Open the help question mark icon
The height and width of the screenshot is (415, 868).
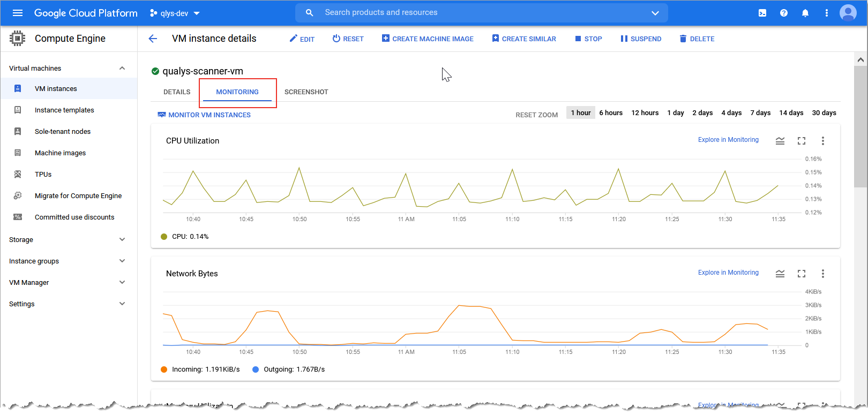point(784,13)
